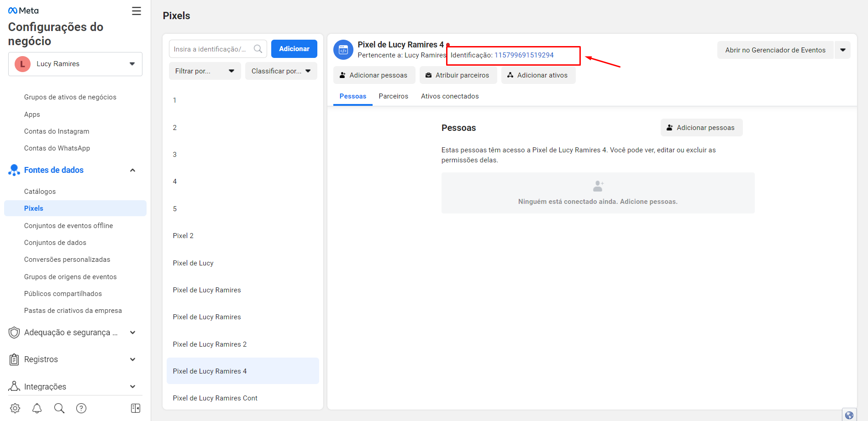Click the pixel search input field

210,49
